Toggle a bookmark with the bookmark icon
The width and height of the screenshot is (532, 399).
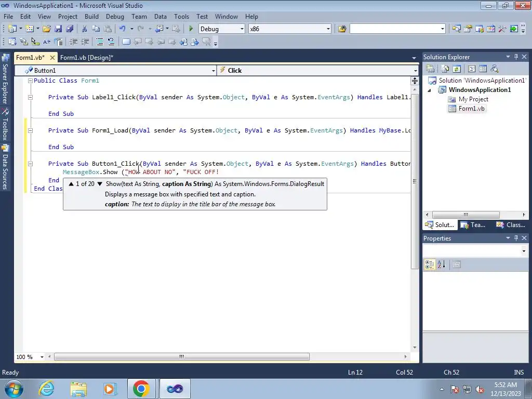coord(126,42)
